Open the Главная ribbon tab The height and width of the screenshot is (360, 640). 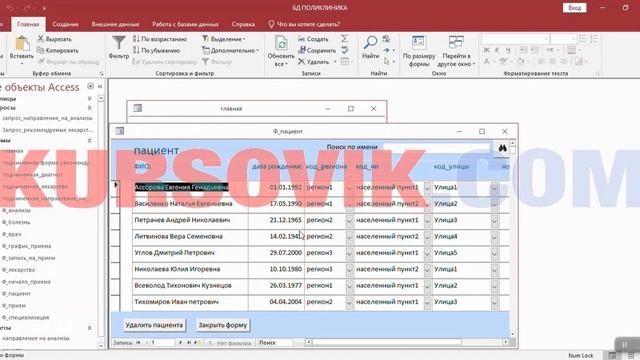[28, 24]
